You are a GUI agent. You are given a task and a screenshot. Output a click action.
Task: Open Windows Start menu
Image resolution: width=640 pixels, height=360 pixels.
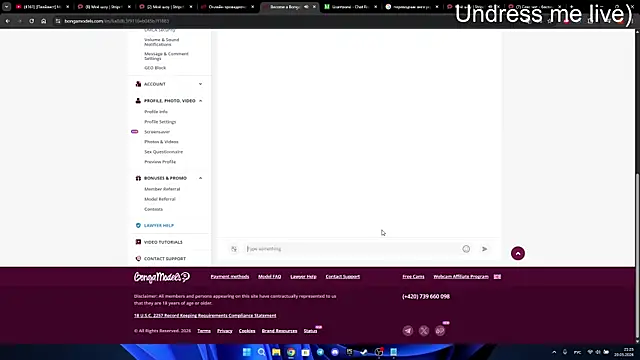pos(247,352)
